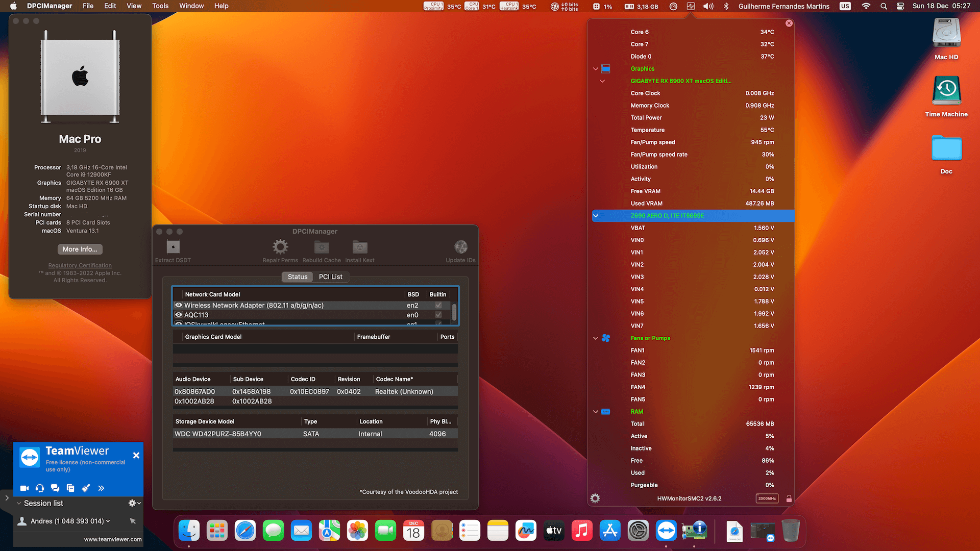Click the Update IDs globe icon
Viewport: 980px width, 551px height.
[x=460, y=247]
